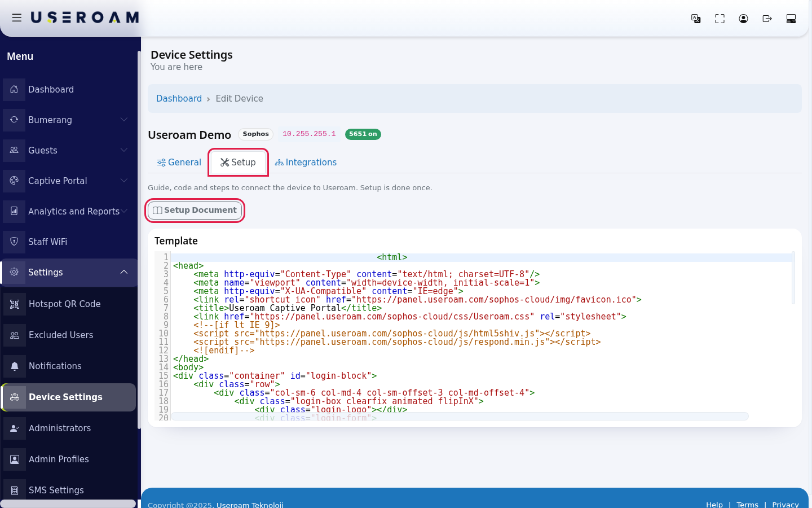Click the Settings gear icon
The width and height of the screenshot is (812, 508).
click(14, 272)
